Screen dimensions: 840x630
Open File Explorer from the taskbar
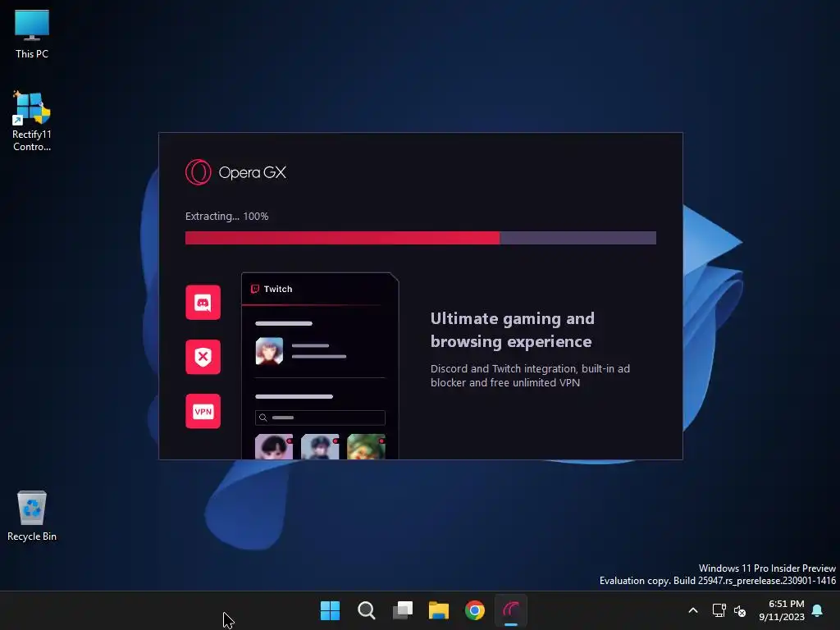coord(439,610)
